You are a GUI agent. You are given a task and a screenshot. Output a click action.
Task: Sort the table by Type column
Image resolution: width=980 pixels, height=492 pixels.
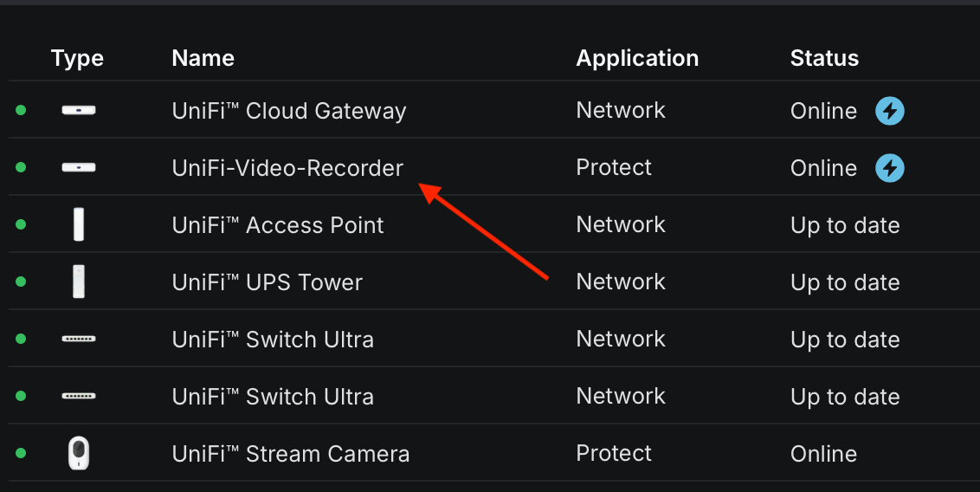pyautogui.click(x=77, y=58)
